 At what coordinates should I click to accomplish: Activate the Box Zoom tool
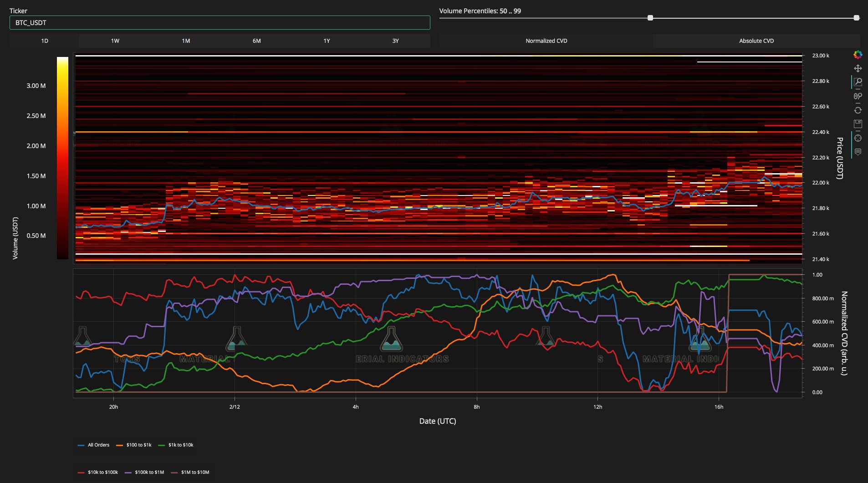coord(858,82)
